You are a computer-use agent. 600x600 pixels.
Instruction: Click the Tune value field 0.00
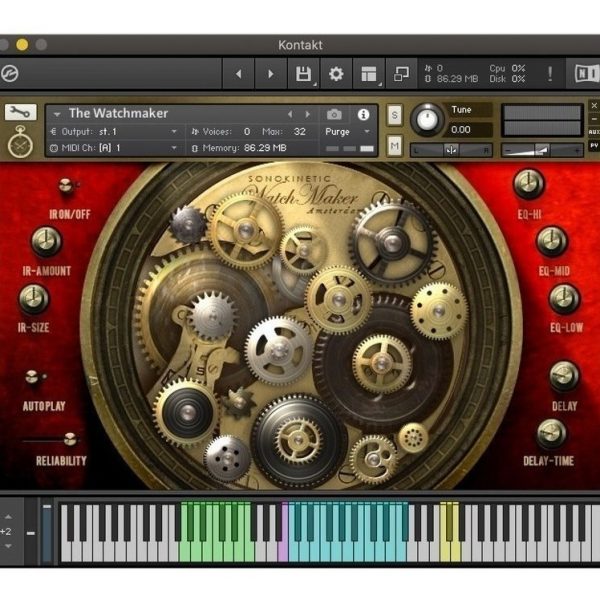point(468,130)
